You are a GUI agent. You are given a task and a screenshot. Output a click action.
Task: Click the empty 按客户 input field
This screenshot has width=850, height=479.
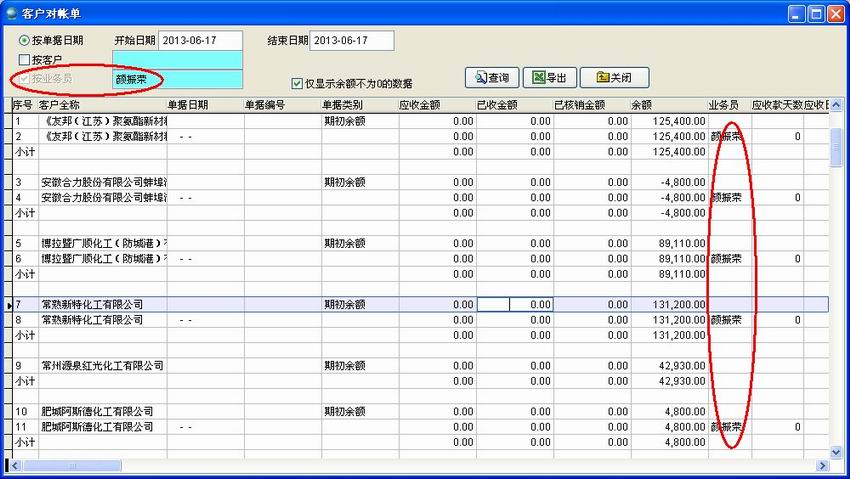coord(177,60)
